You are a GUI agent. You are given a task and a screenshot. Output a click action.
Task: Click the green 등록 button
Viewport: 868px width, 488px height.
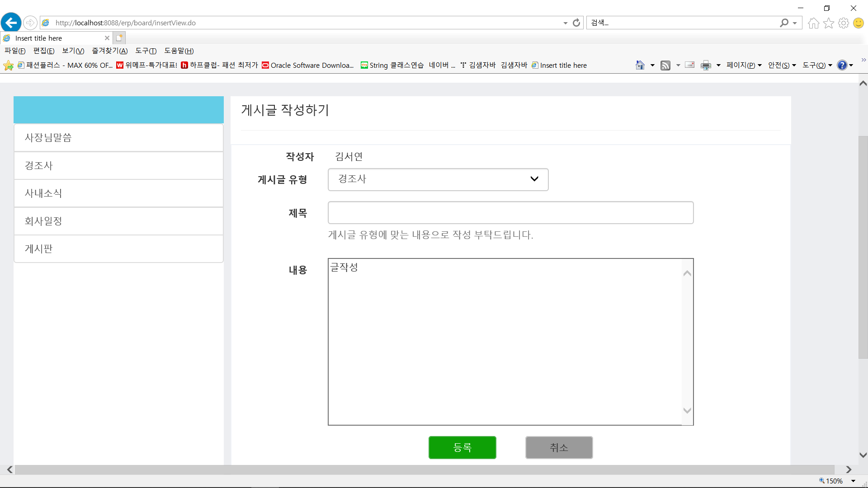coord(462,447)
